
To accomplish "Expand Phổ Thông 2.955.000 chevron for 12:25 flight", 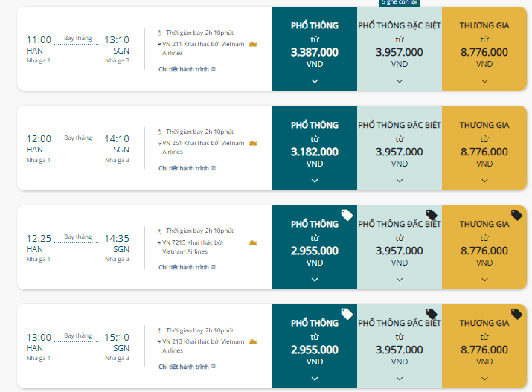I will point(315,280).
